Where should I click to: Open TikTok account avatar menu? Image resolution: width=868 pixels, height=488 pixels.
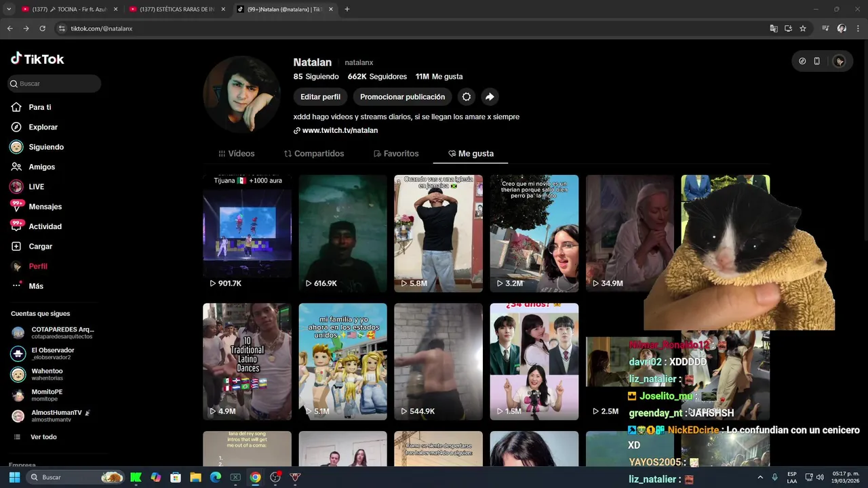(840, 61)
